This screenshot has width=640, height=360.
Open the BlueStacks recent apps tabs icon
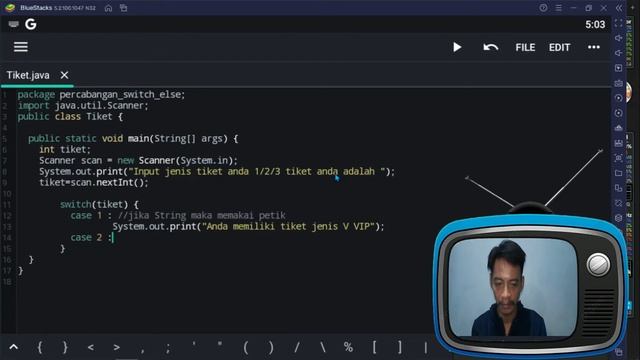124,8
